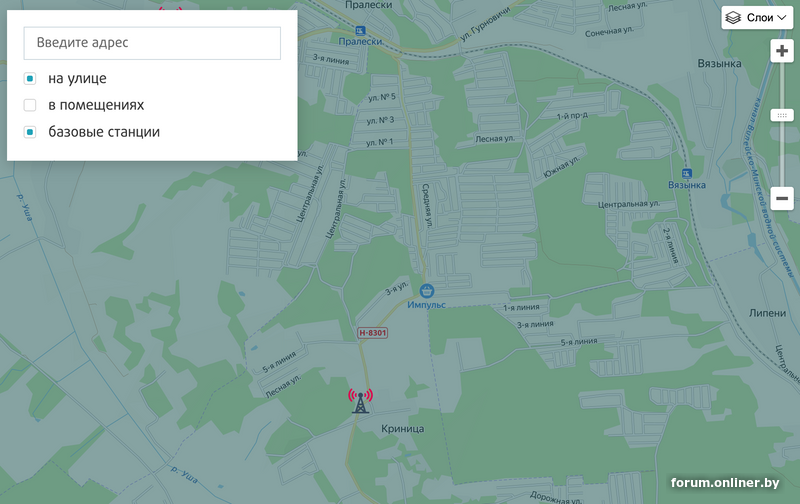This screenshot has width=800, height=504.
Task: Click the zoom slider handle
Action: click(x=782, y=115)
